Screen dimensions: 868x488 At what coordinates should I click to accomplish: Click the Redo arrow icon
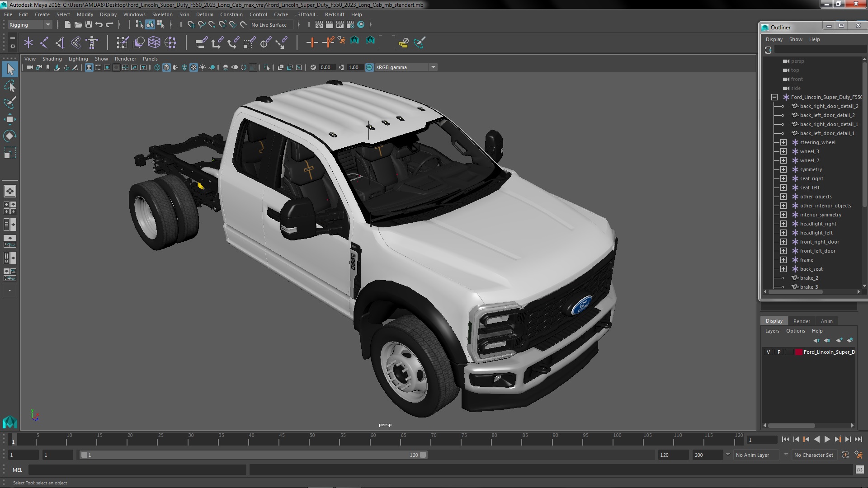(109, 25)
